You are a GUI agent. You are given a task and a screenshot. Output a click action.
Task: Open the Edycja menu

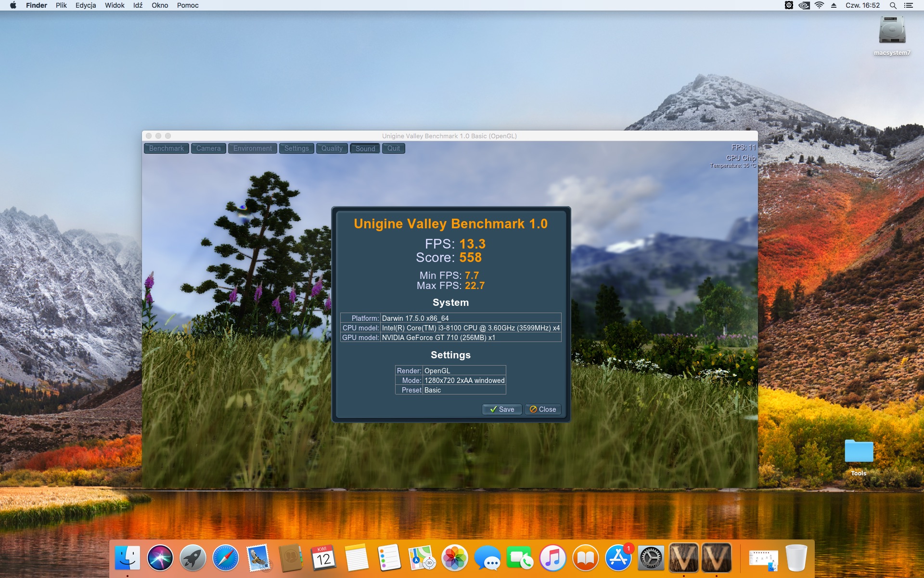coord(86,5)
